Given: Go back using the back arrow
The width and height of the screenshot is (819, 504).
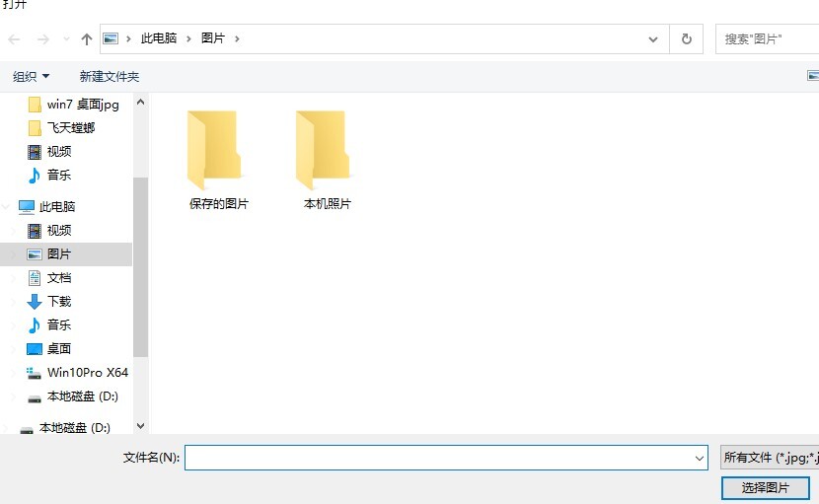Looking at the screenshot, I should (14, 39).
